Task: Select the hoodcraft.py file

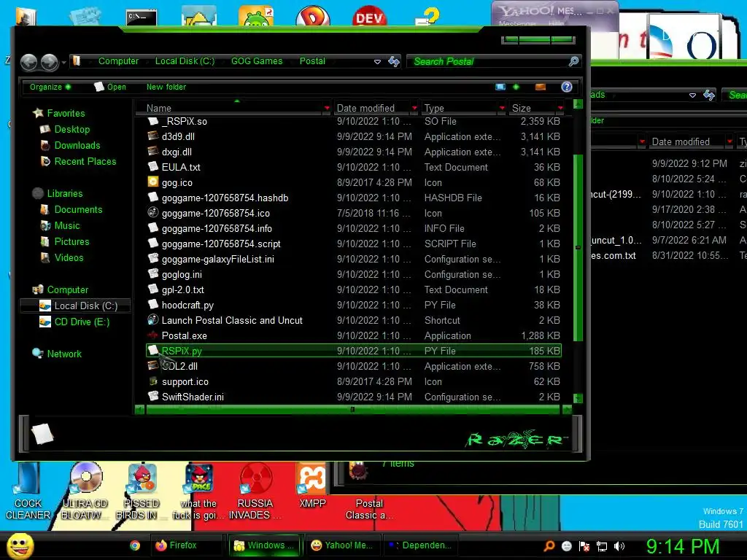Action: click(x=187, y=305)
